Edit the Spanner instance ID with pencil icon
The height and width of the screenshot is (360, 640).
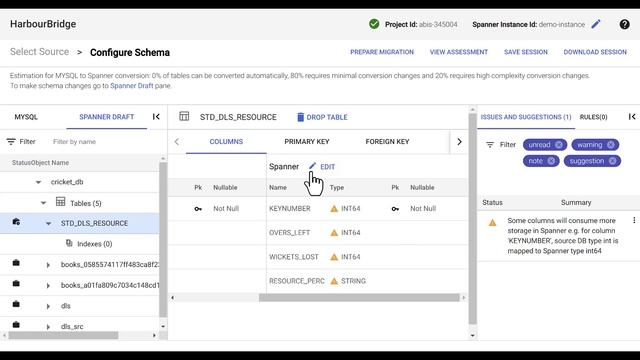pyautogui.click(x=596, y=24)
